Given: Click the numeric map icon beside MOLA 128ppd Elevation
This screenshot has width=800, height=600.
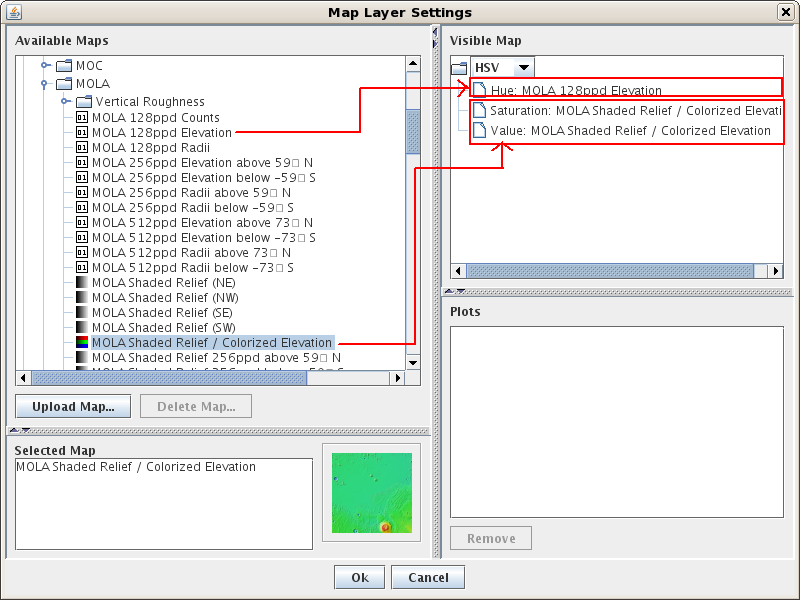Looking at the screenshot, I should coord(82,132).
